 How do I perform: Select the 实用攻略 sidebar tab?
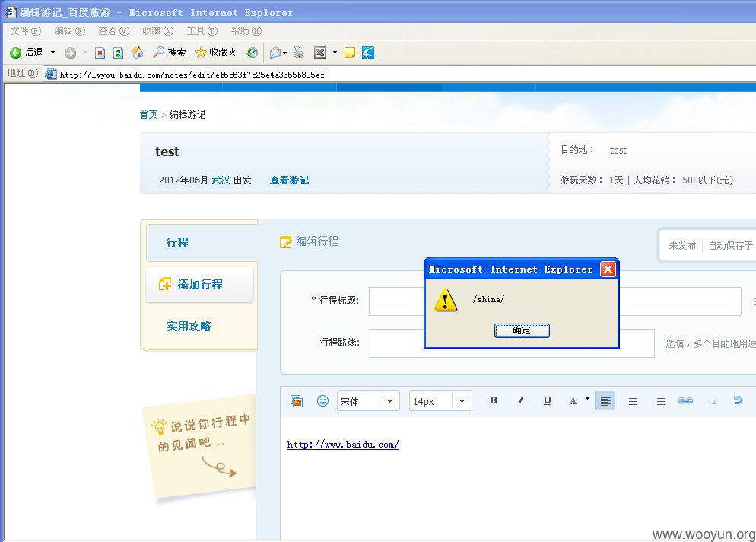click(189, 327)
